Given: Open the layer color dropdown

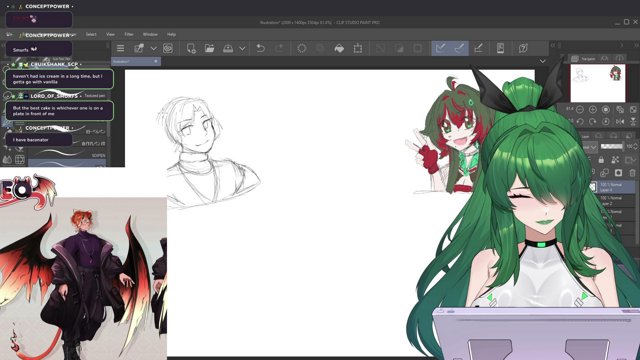Looking at the screenshot, I should tap(631, 160).
